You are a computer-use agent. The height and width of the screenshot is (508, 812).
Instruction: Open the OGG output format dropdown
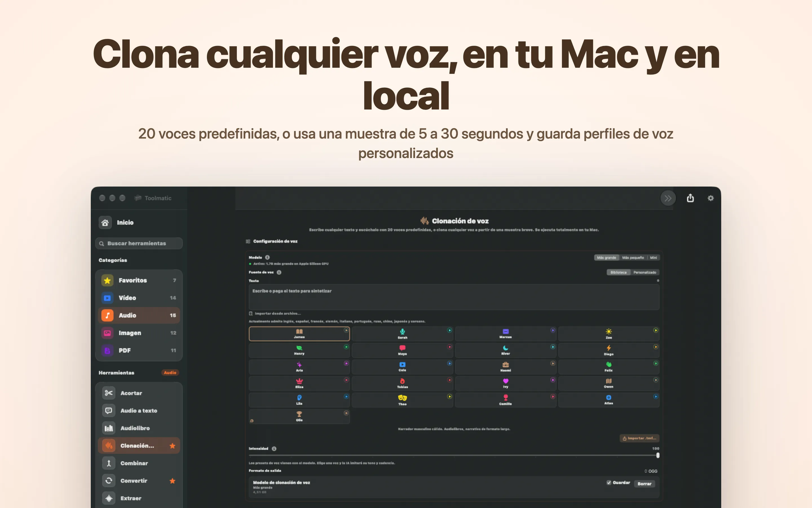coord(651,471)
